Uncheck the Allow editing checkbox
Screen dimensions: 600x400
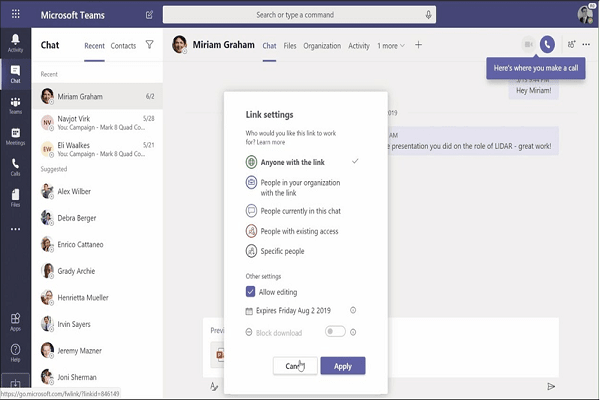[x=250, y=292]
